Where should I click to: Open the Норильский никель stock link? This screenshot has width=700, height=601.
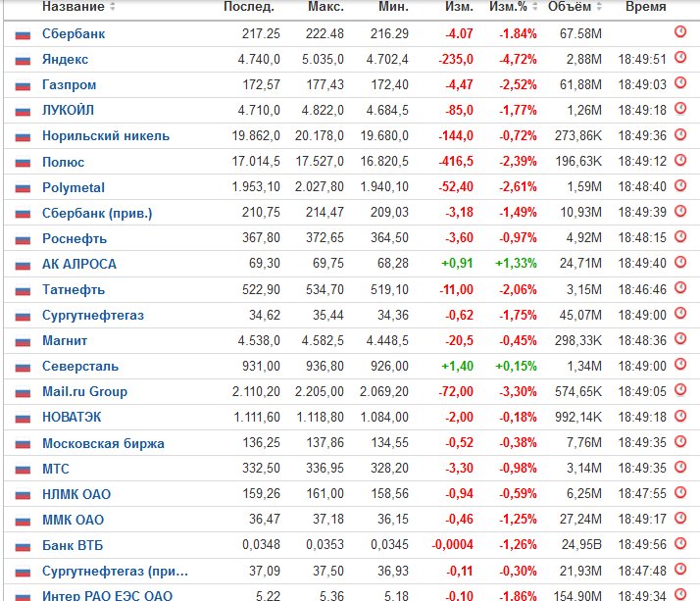tap(106, 135)
